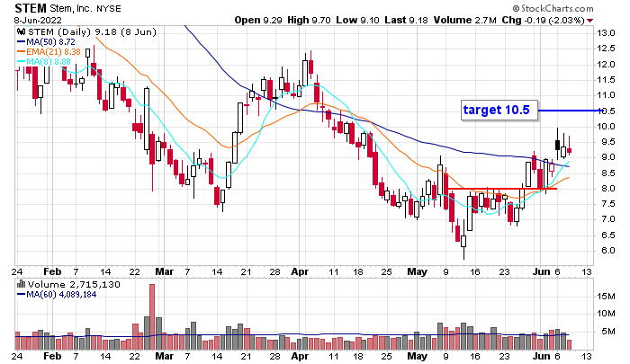Click the Chg -0.19 (-2.03%) value
The image size is (630, 364).
(x=544, y=20)
